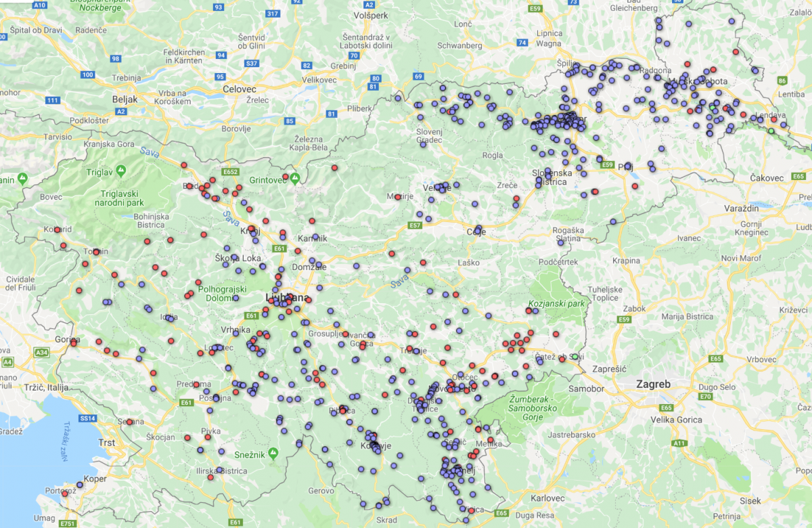
Task: Select the Kozjanski park label
Action: coord(556,304)
